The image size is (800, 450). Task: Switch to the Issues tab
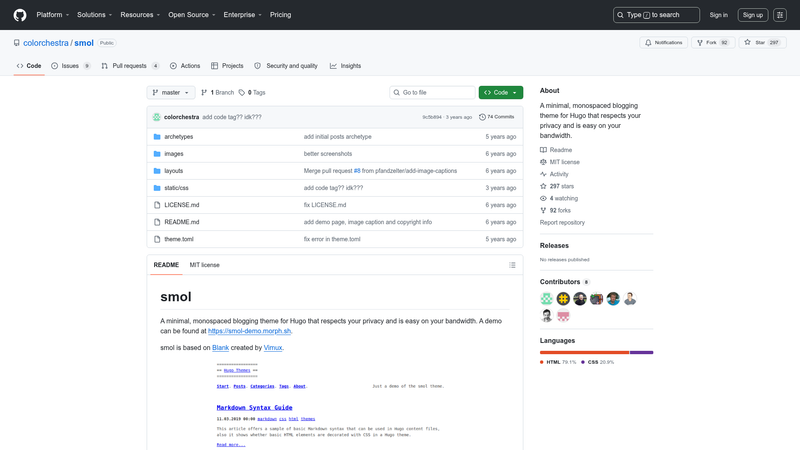click(70, 66)
